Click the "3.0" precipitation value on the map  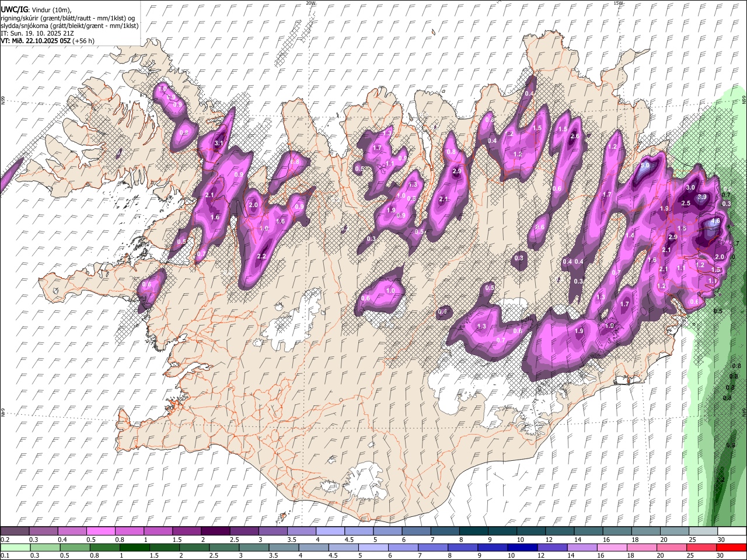[x=690, y=187]
